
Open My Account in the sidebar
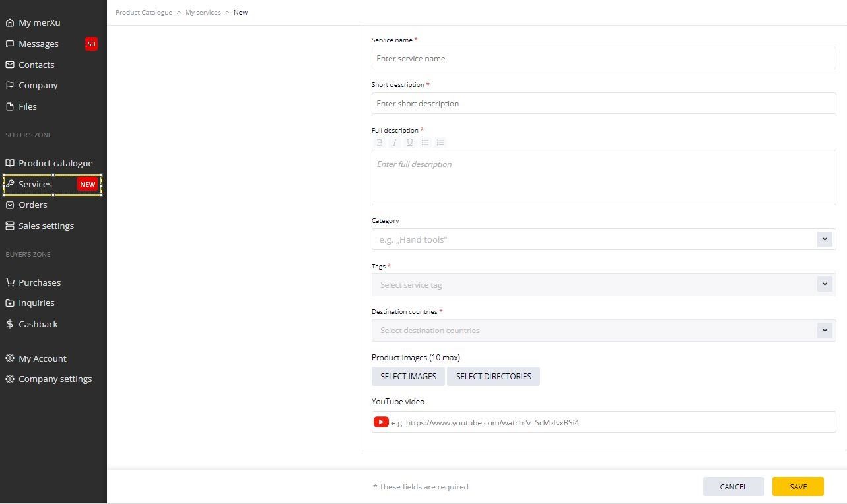point(42,358)
